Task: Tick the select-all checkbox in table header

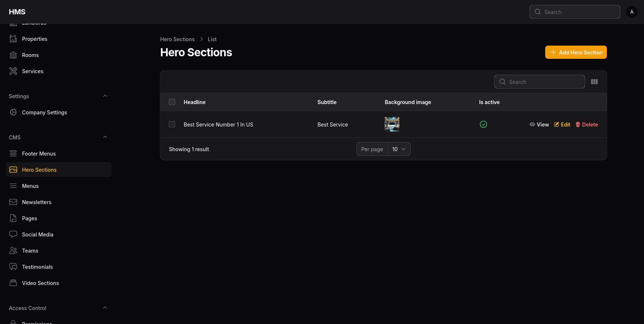Action: [172, 102]
